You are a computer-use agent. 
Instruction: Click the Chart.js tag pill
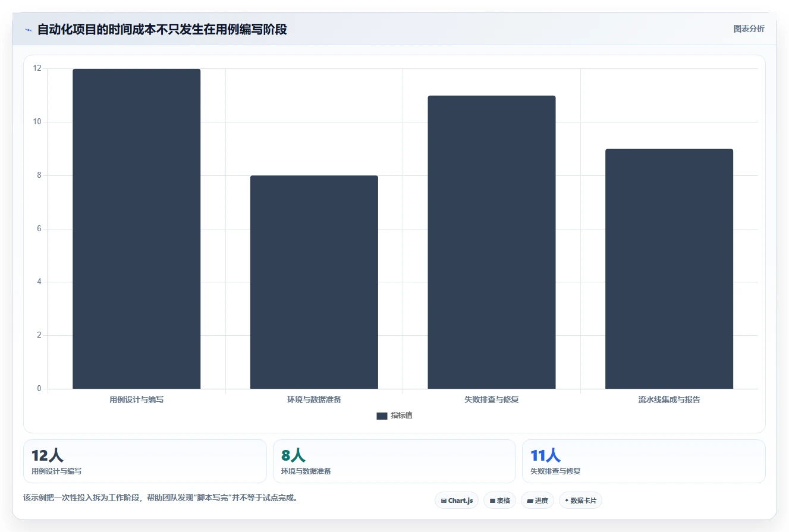(x=457, y=500)
